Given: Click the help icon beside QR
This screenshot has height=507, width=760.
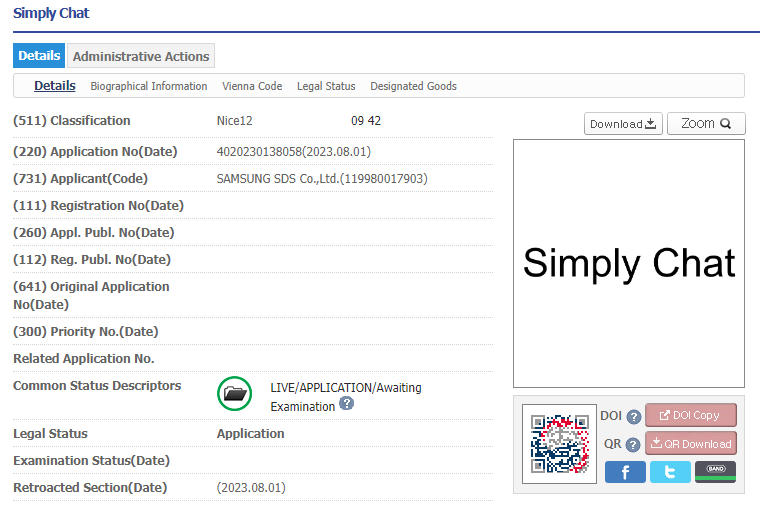Looking at the screenshot, I should 634,445.
